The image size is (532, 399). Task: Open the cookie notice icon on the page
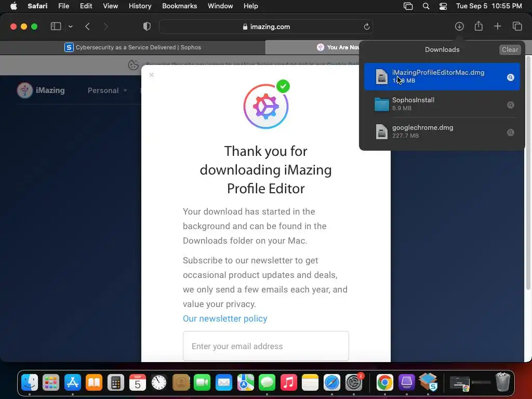(134, 65)
